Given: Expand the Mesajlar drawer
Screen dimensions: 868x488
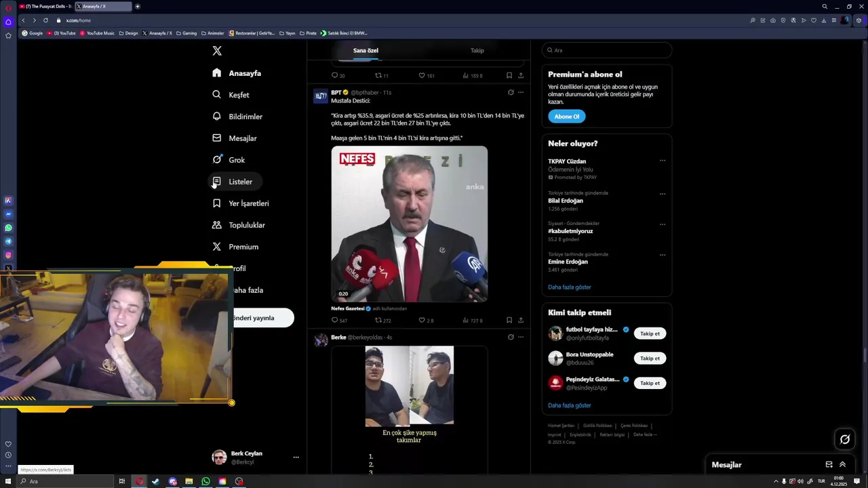Looking at the screenshot, I should pyautogui.click(x=842, y=465).
